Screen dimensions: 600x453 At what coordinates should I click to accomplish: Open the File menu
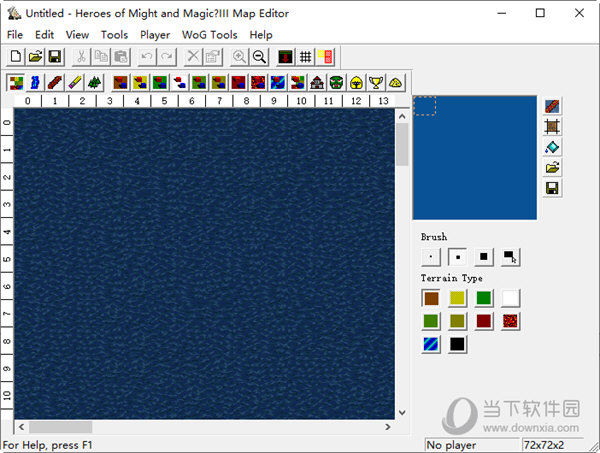pos(15,35)
